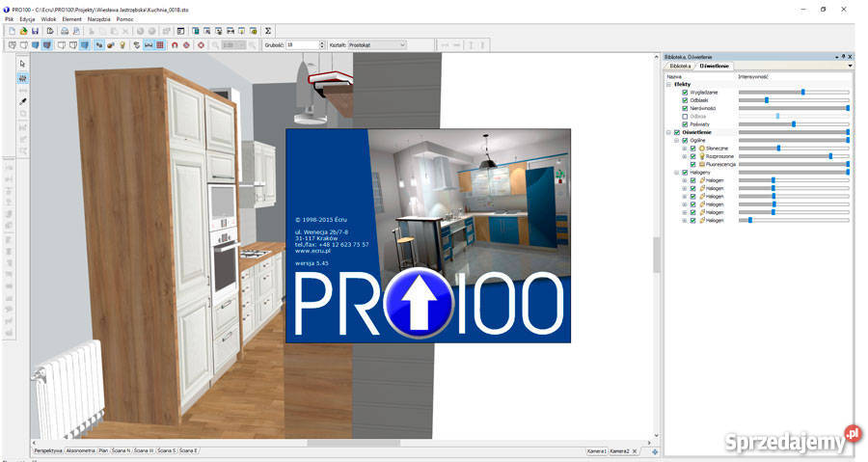Open print preview icon
Viewport: 868px width, 462px height.
point(76,31)
